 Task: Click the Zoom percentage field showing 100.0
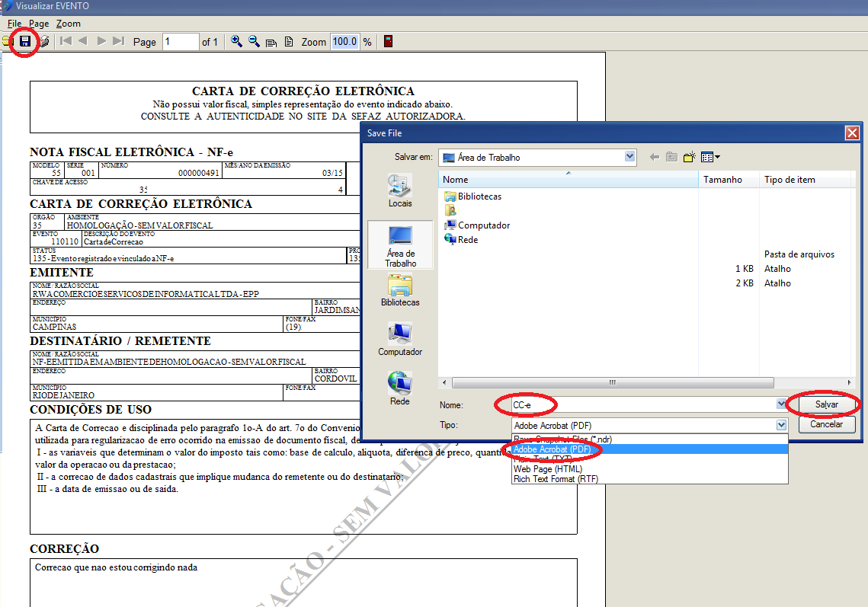[x=344, y=41]
